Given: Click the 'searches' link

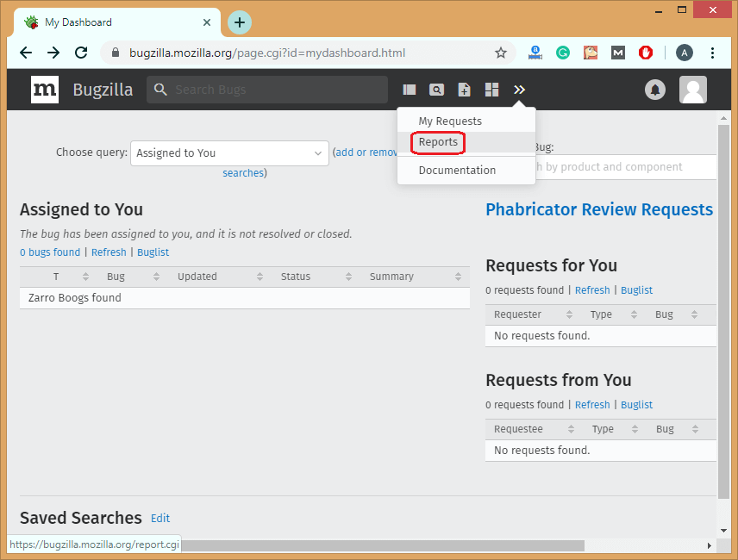Looking at the screenshot, I should pos(243,173).
